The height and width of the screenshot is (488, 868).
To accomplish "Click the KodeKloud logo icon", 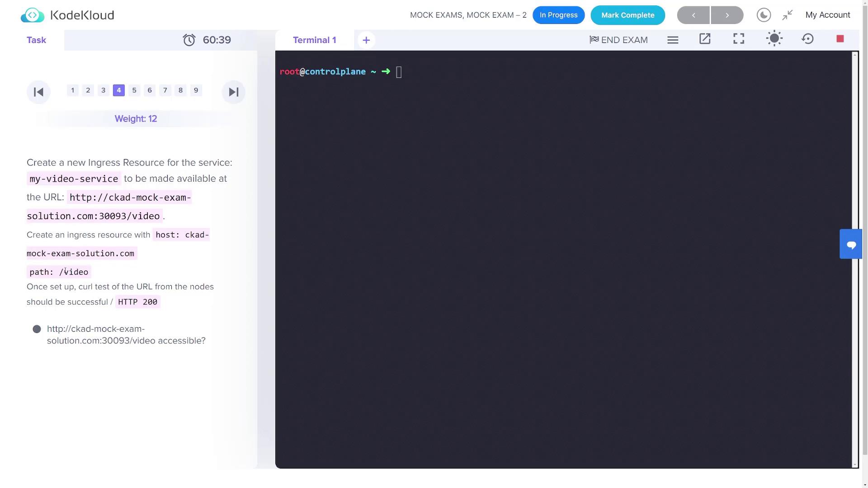I will tap(33, 15).
